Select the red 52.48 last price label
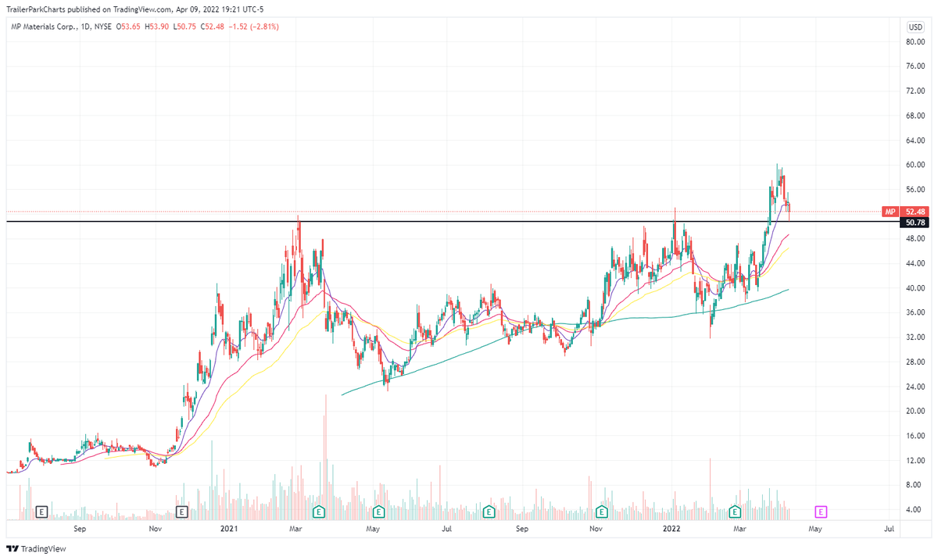 point(915,212)
